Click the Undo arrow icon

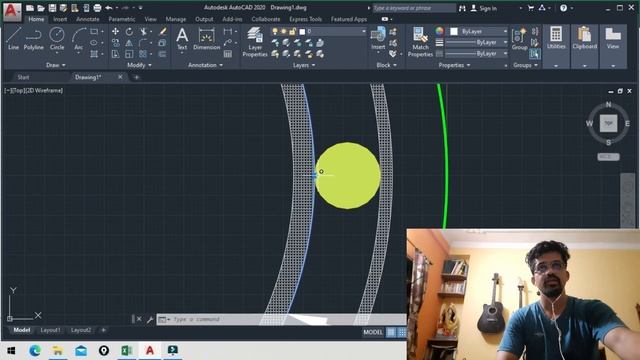pyautogui.click(x=109, y=8)
